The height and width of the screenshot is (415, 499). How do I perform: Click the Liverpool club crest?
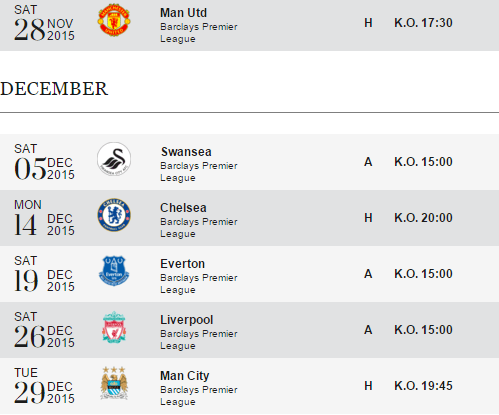click(x=114, y=327)
